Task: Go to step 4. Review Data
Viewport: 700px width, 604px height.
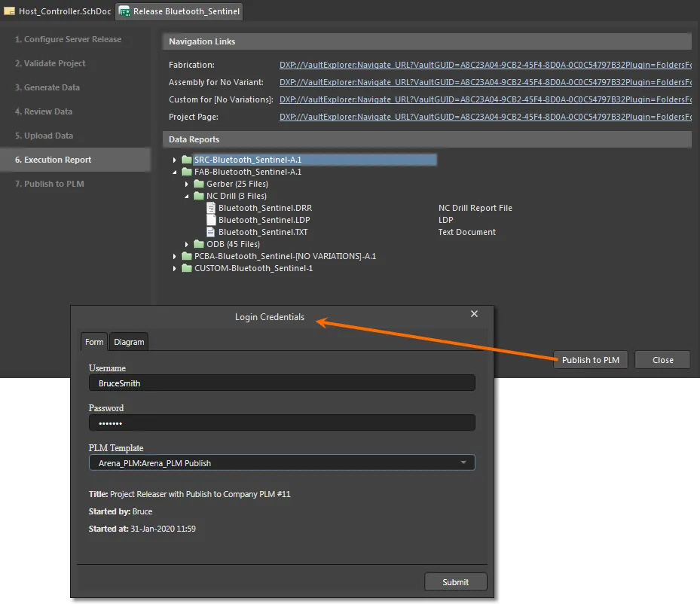Action: tap(44, 111)
